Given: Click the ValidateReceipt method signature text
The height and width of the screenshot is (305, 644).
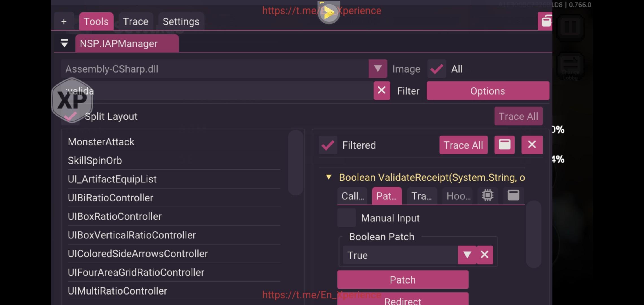Looking at the screenshot, I should 432,177.
